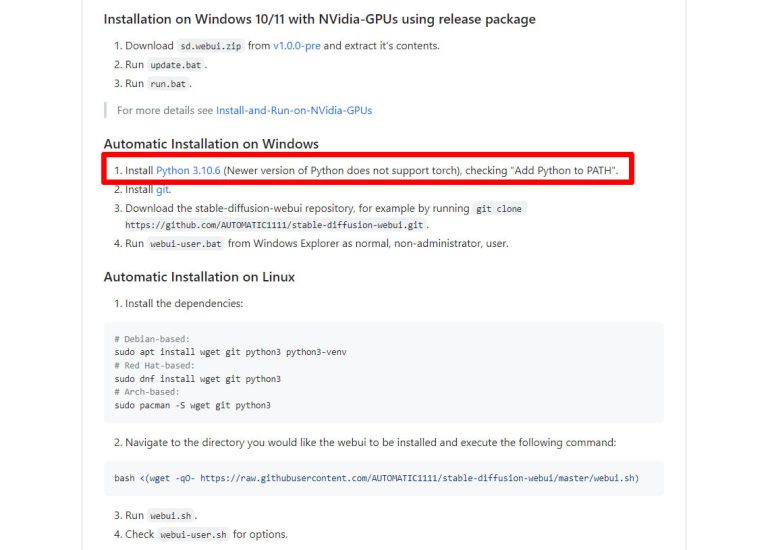Click the update.bat inline code

click(x=177, y=65)
